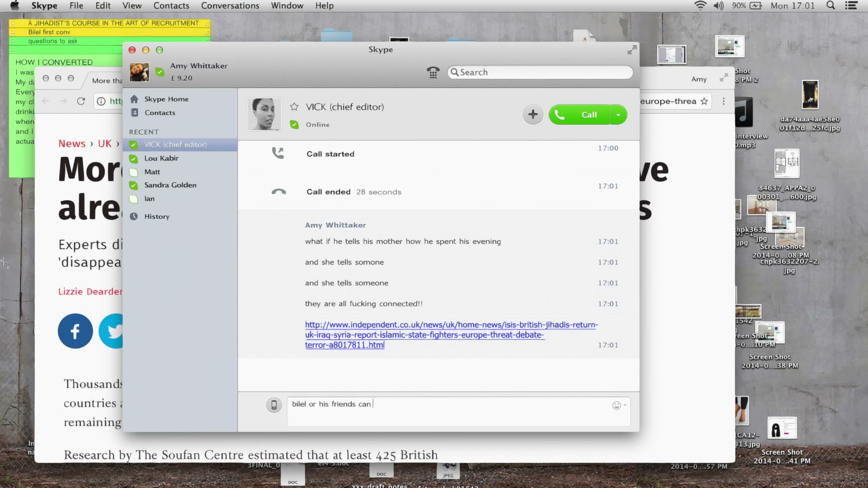The width and height of the screenshot is (868, 488).
Task: Select desktop file da74aaa4ae58e0 jpg
Action: coord(810,95)
